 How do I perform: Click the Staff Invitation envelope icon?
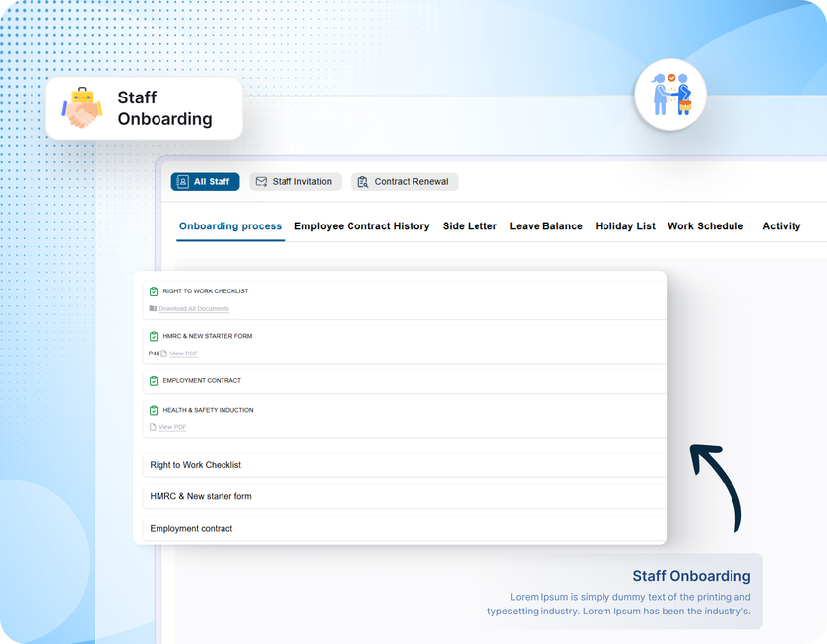point(261,182)
